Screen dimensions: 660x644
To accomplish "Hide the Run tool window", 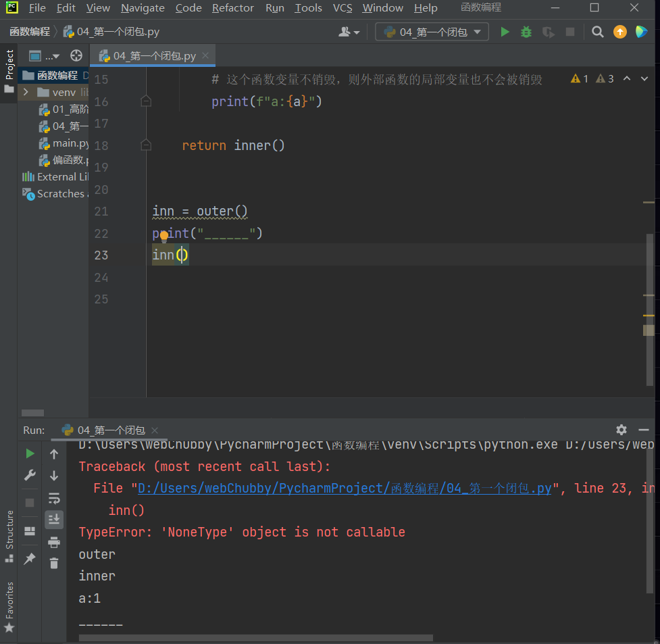I will (644, 430).
